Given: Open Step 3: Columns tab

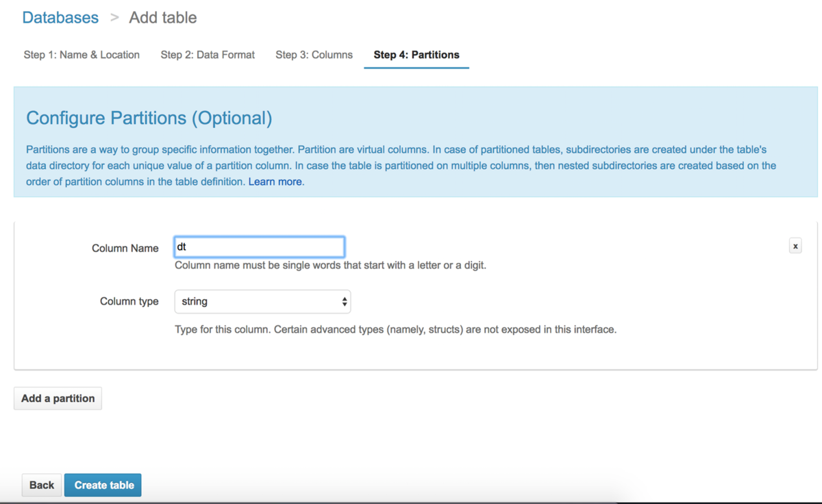Looking at the screenshot, I should [x=314, y=55].
